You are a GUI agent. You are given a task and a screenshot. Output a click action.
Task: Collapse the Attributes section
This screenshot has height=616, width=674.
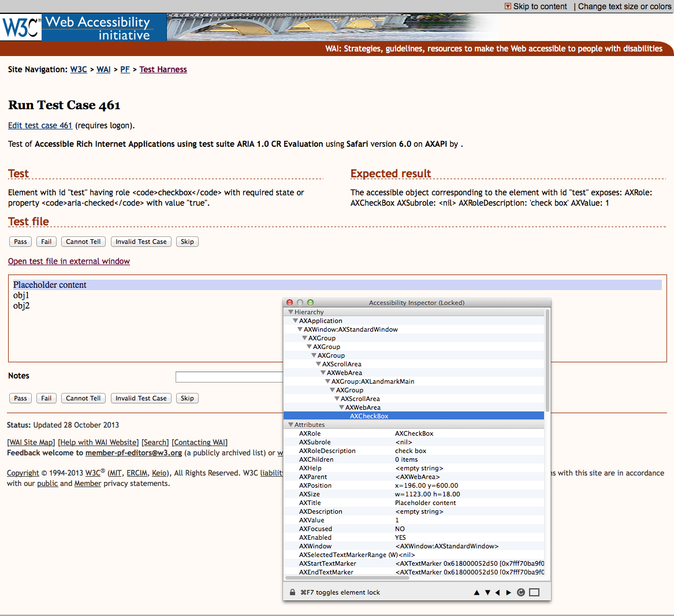tap(291, 425)
